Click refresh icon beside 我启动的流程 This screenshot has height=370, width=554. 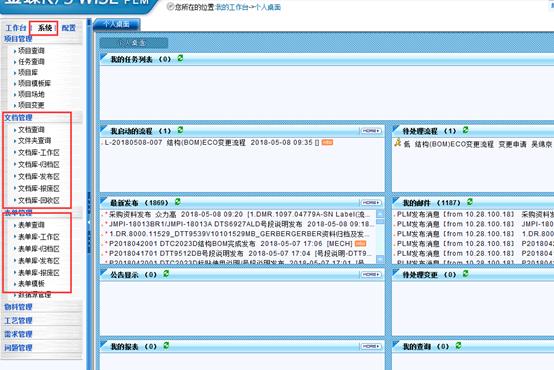click(180, 130)
